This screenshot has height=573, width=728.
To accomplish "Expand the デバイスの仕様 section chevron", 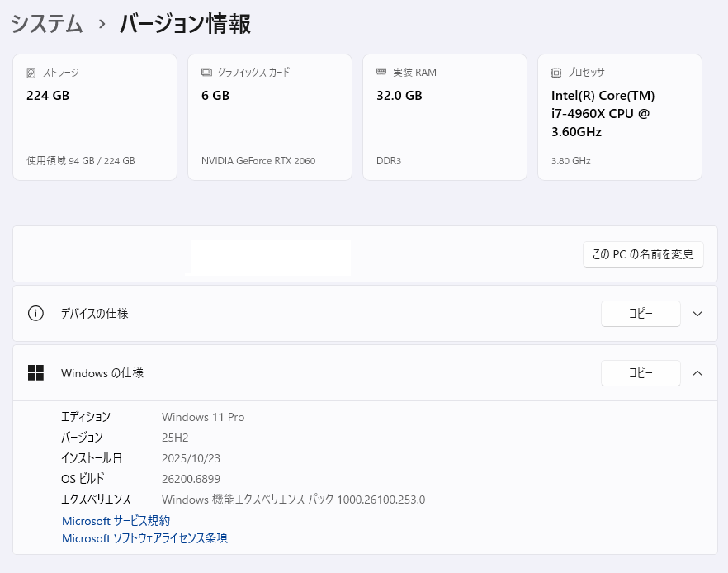I will [697, 314].
